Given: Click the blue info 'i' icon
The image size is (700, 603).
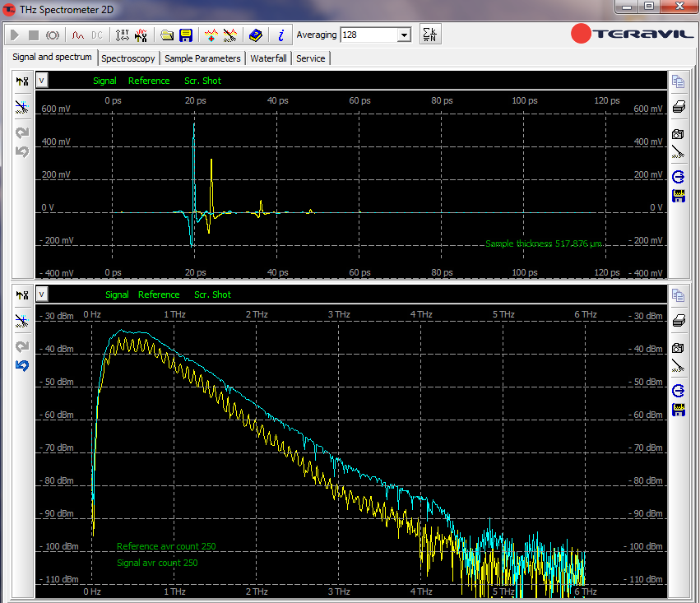Looking at the screenshot, I should (x=280, y=35).
